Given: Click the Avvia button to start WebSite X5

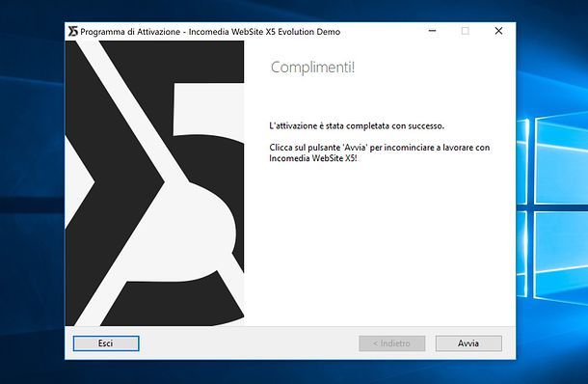Looking at the screenshot, I should (468, 343).
